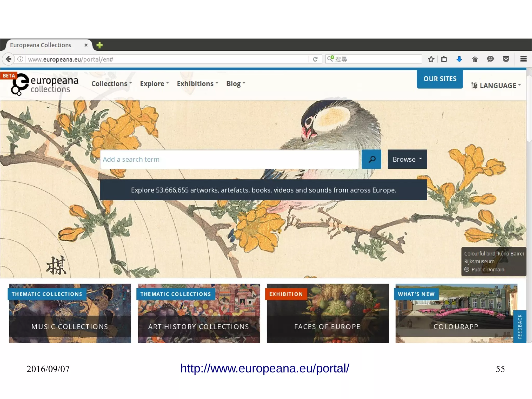Expand the Collections menu
This screenshot has width=532, height=399.
112,84
